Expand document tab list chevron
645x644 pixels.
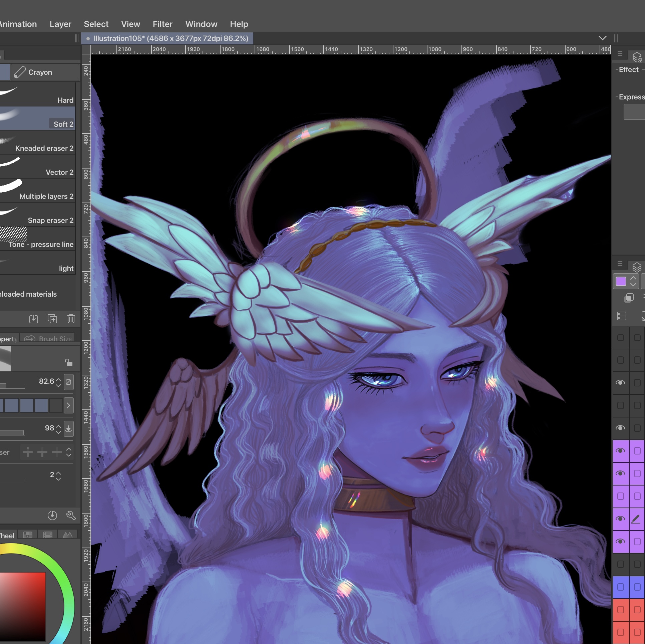(x=602, y=38)
